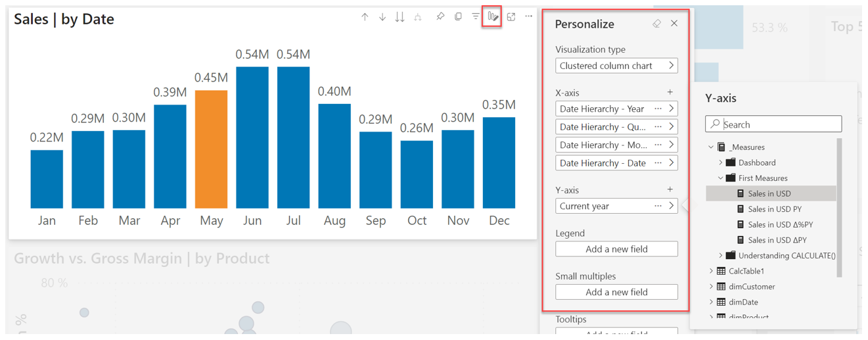Click Add a new field under Small multiples
This screenshot has height=340, width=868.
pos(616,292)
